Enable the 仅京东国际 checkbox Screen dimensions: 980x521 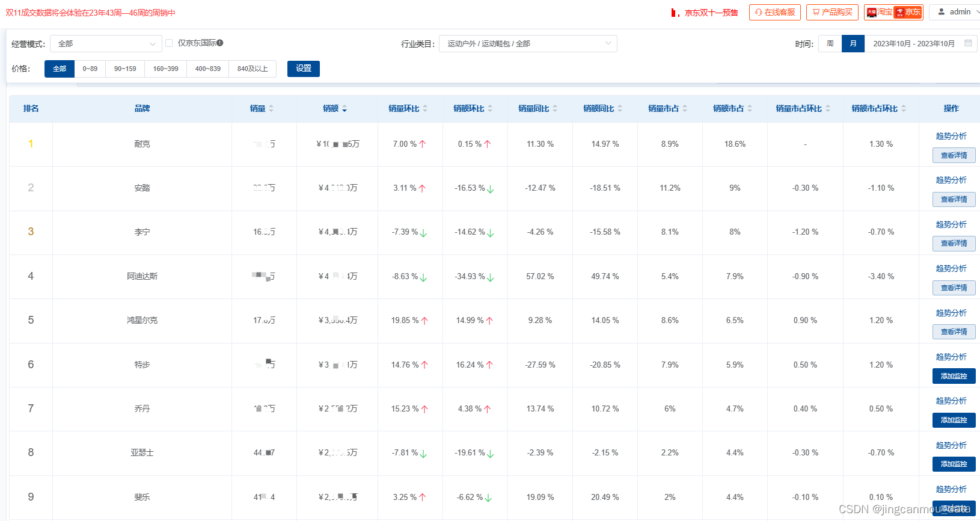(x=169, y=43)
